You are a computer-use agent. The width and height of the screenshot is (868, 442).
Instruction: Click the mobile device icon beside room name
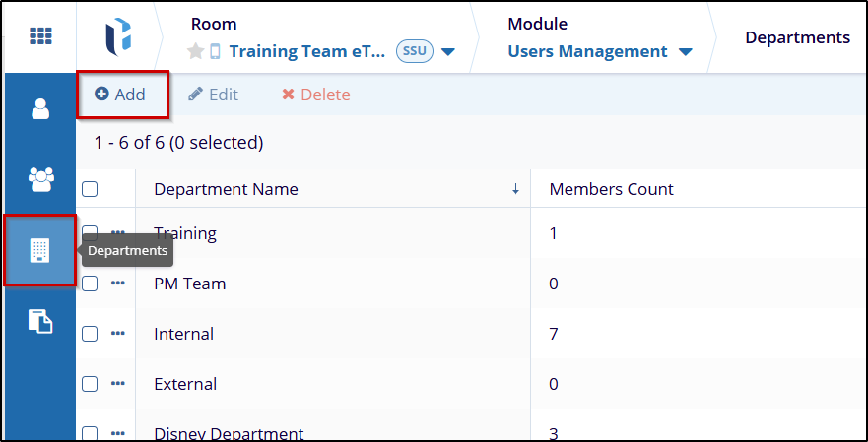pos(216,52)
